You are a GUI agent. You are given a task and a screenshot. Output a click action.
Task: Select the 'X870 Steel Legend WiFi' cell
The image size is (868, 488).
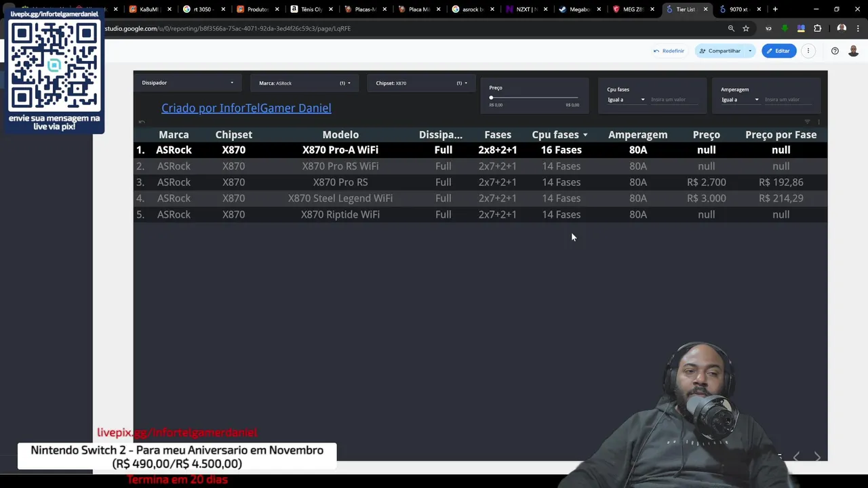340,199
